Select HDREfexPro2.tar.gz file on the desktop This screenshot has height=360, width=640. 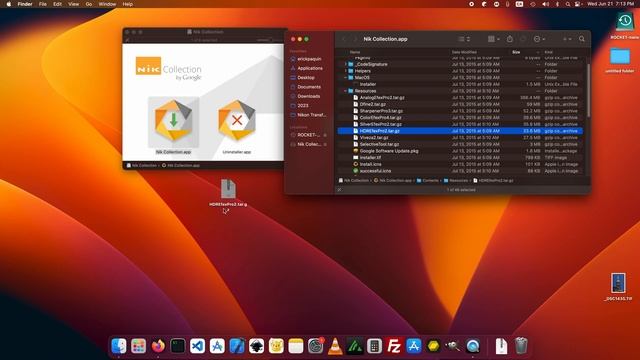(x=228, y=189)
